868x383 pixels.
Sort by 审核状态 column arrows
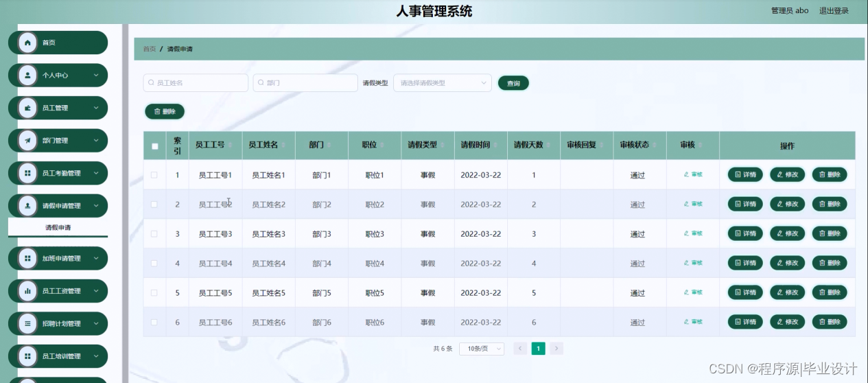click(655, 146)
